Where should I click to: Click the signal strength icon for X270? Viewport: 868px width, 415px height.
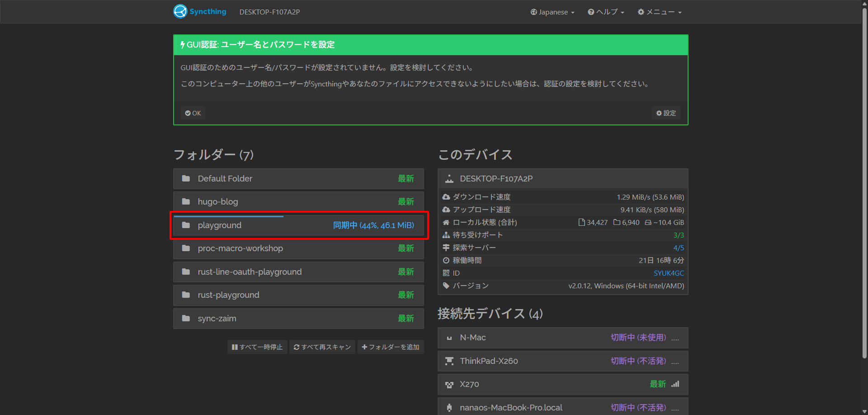pyautogui.click(x=675, y=384)
